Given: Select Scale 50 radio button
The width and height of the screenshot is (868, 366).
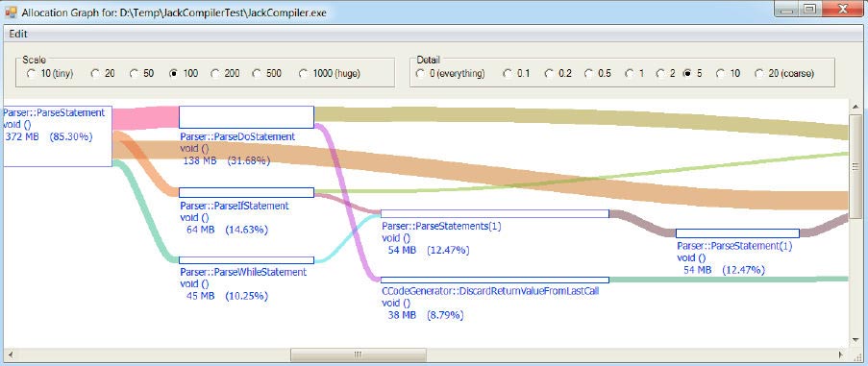Looking at the screenshot, I should pos(135,74).
